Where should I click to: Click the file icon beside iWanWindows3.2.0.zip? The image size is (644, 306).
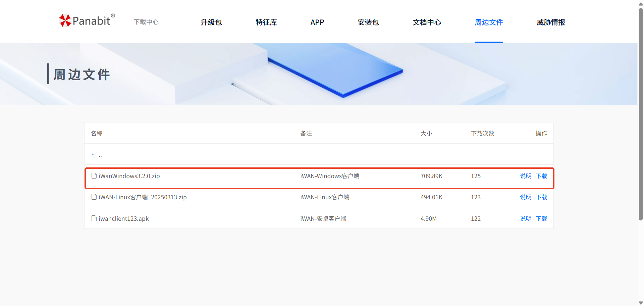(x=94, y=176)
